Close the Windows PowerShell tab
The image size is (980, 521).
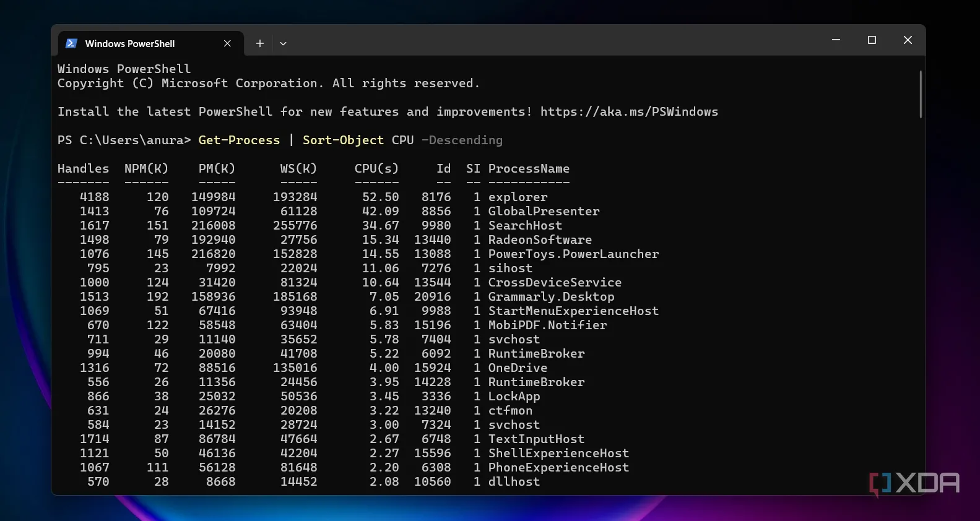coord(227,43)
